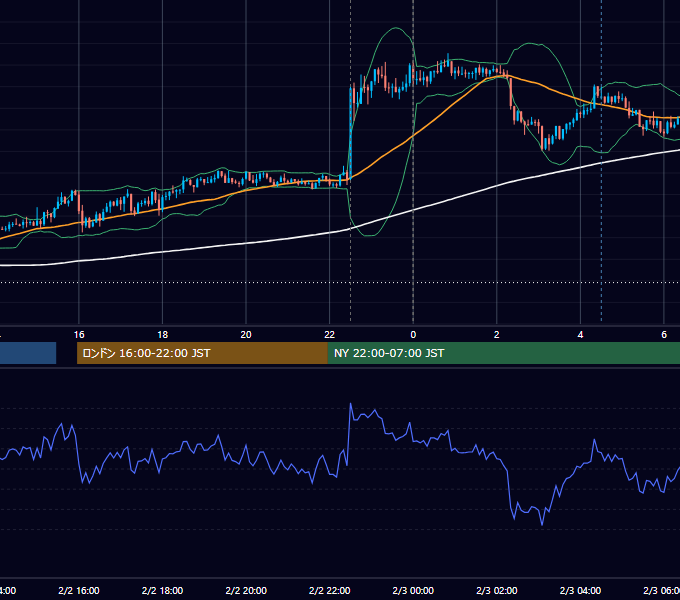Click the lower Bollinger band trough after 22:30
Image resolution: width=680 pixels, height=600 pixels.
369,235
